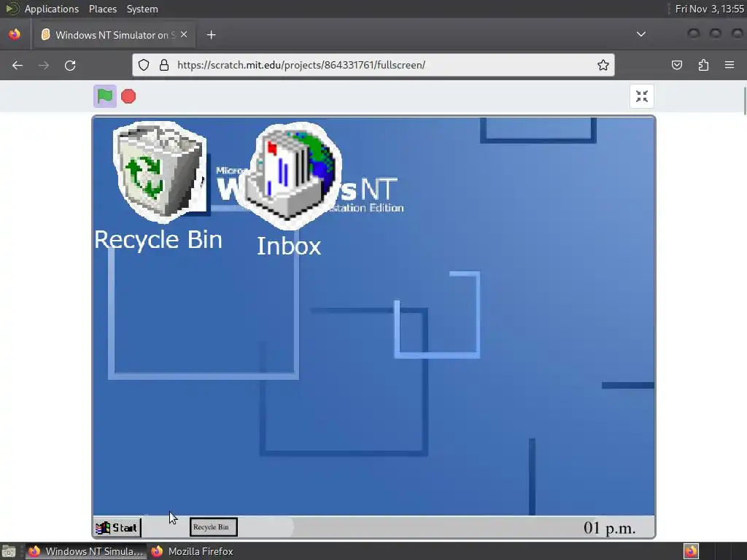Open the Inbox desktop icon
This screenshot has width=747, height=560.
point(290,175)
